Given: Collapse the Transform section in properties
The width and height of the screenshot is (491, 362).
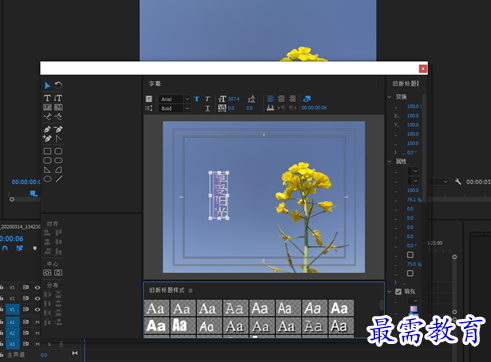Looking at the screenshot, I should pos(389,97).
